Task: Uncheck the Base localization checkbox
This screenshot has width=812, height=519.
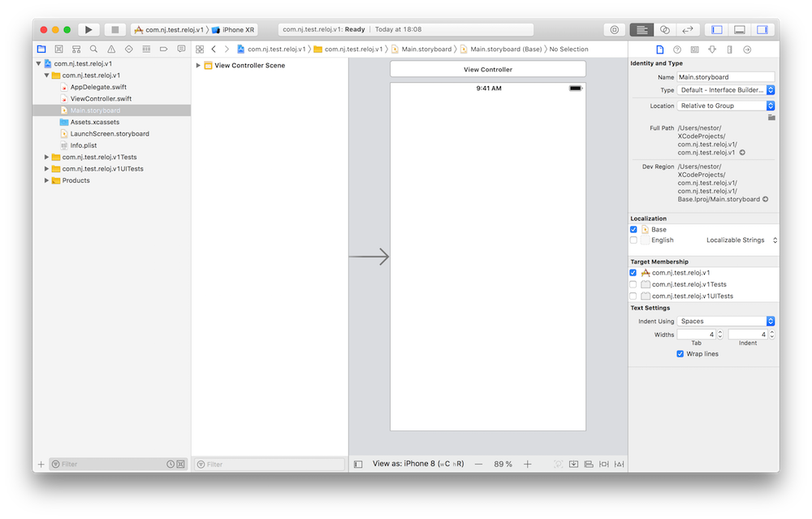Action: click(x=633, y=230)
